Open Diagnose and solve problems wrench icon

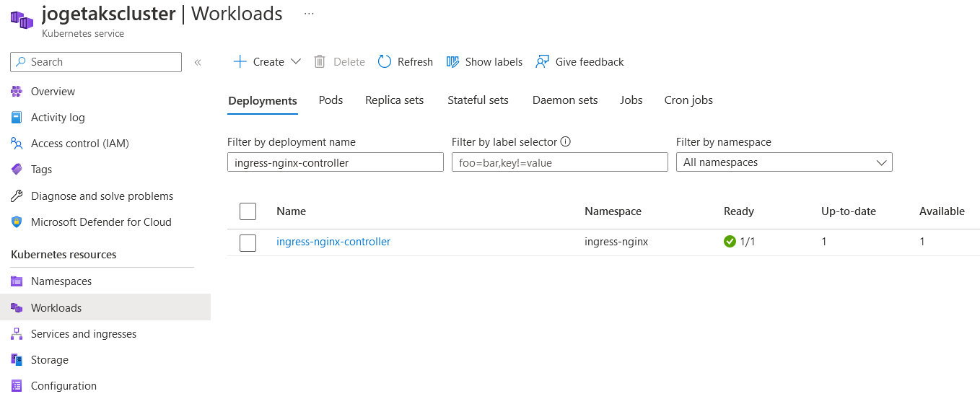[x=17, y=196]
